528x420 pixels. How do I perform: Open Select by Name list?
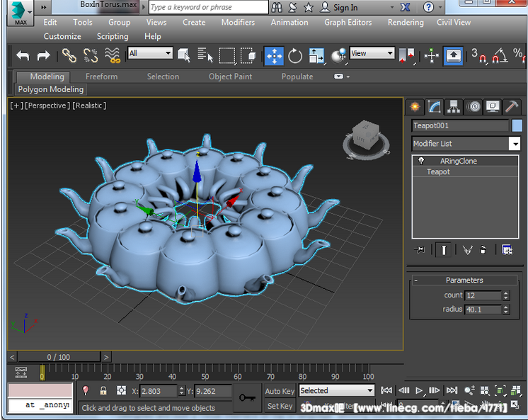(205, 55)
